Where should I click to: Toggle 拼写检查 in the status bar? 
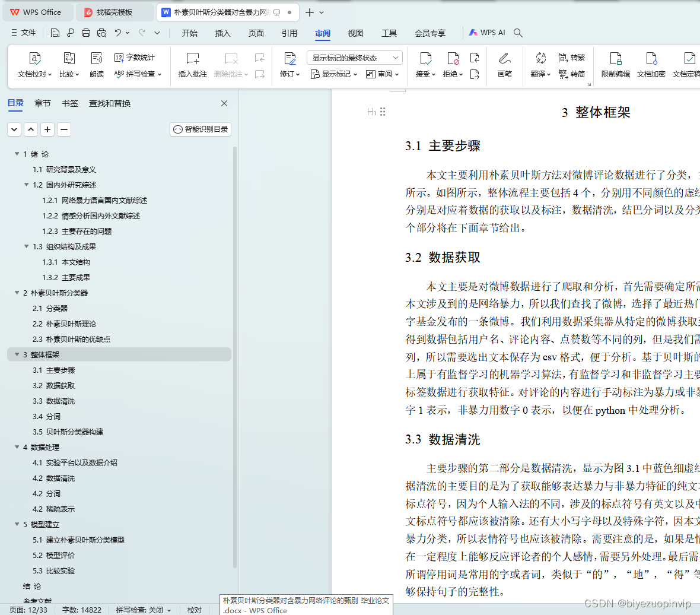click(131, 610)
